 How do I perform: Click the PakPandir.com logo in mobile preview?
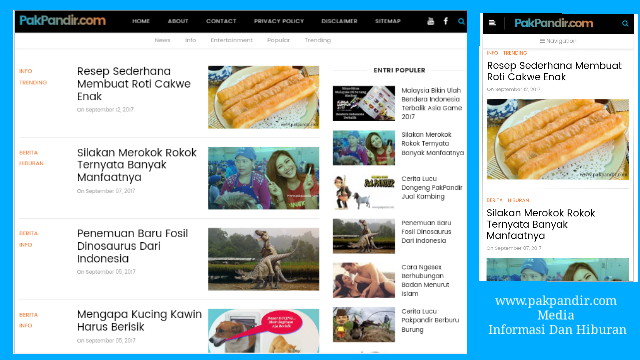pyautogui.click(x=553, y=23)
